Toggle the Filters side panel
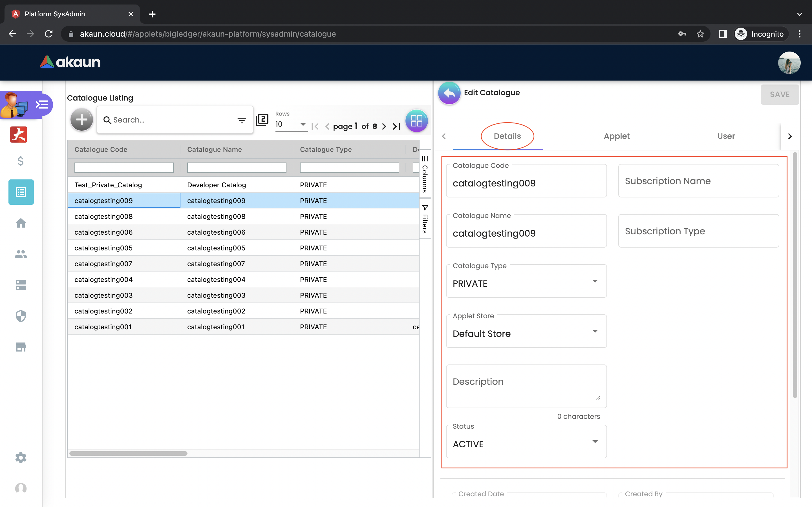The height and width of the screenshot is (507, 812). [425, 219]
